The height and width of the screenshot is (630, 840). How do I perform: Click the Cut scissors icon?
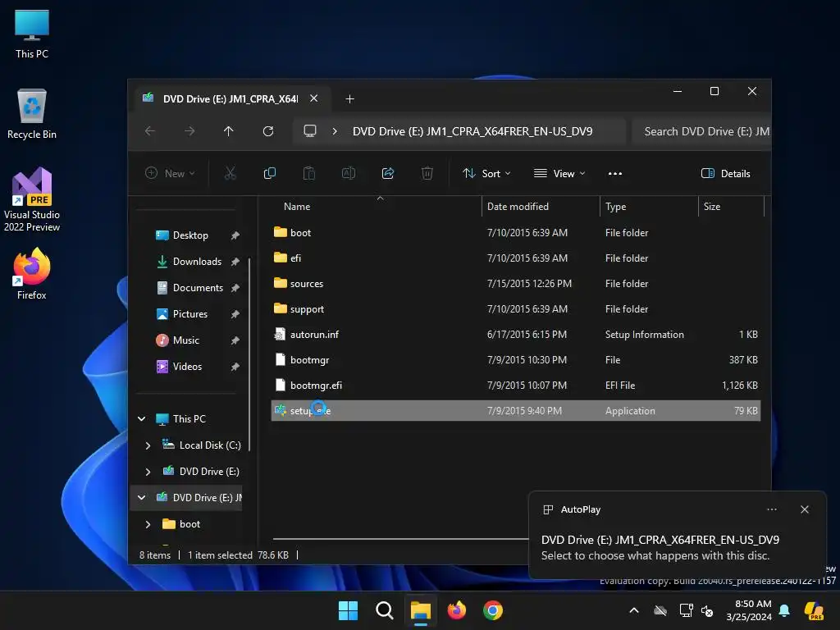tap(231, 173)
